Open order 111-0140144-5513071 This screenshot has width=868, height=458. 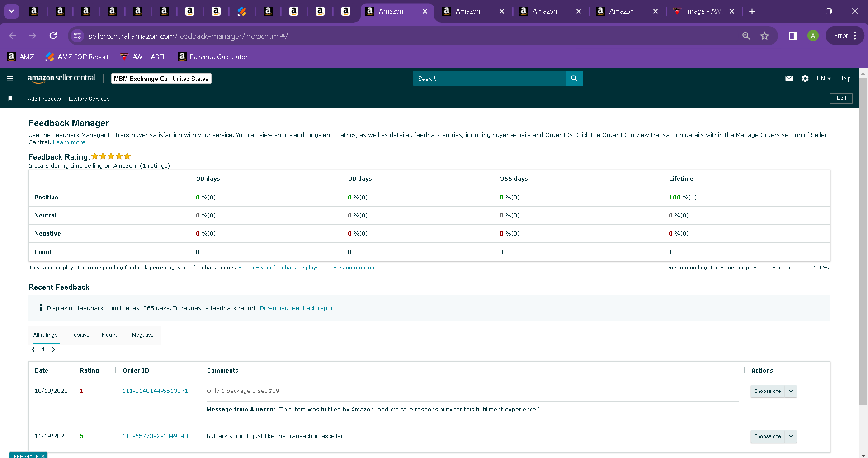(x=155, y=391)
